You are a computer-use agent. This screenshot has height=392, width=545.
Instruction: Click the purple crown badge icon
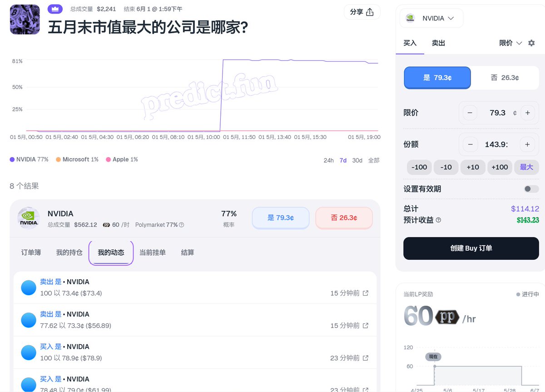(x=55, y=9)
